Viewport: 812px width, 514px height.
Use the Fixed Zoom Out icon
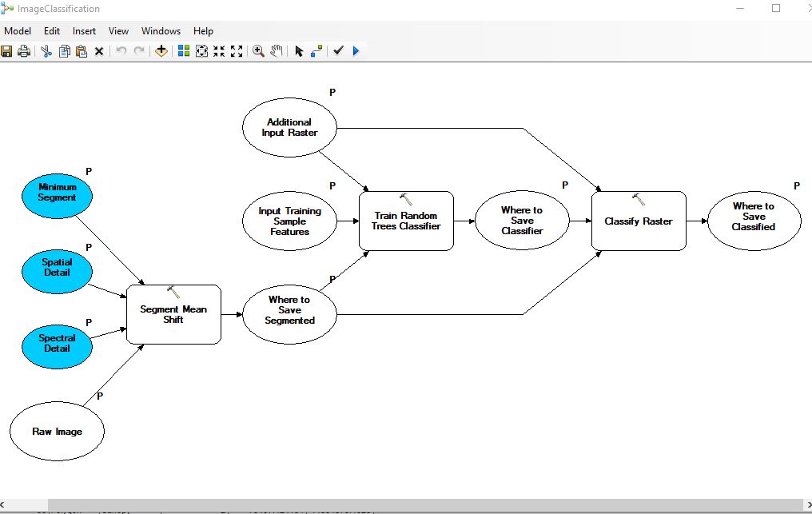click(x=237, y=51)
